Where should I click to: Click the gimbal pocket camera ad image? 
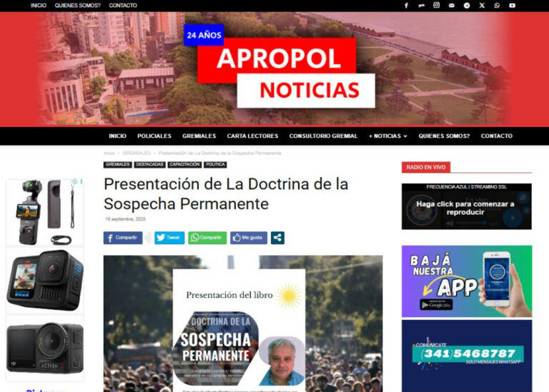point(45,212)
